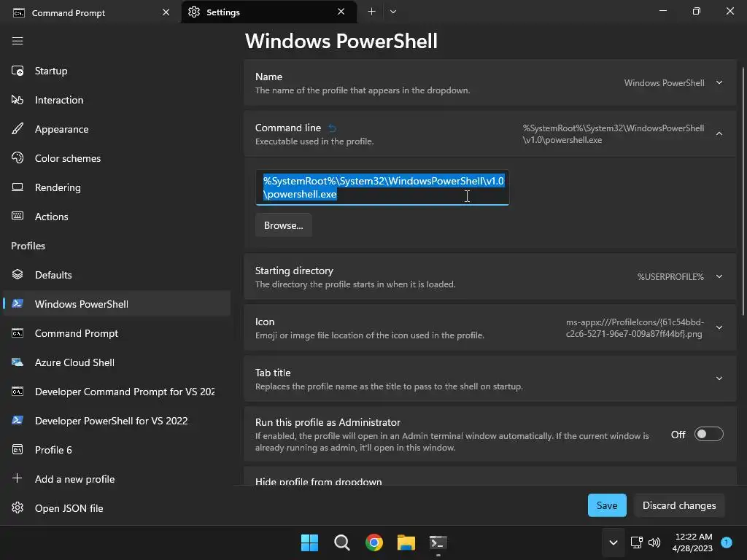
Task: Click the plus icon for new profile
Action: click(18, 478)
